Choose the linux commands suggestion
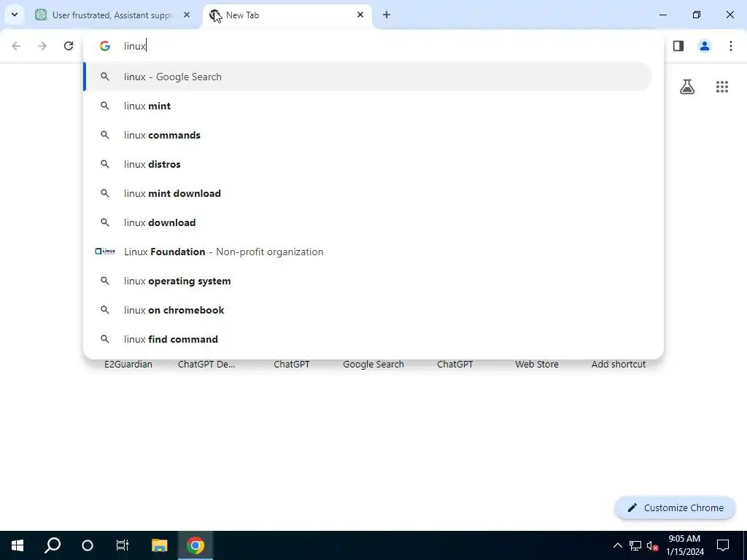 368,135
